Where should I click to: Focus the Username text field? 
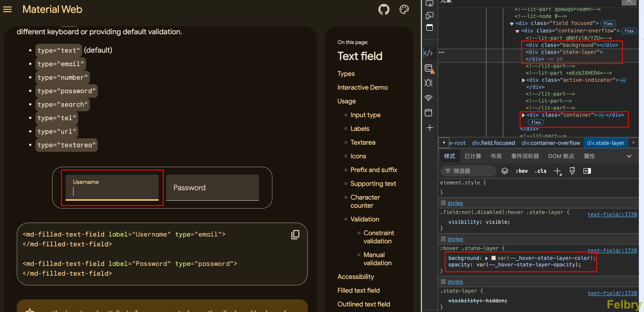coord(112,187)
